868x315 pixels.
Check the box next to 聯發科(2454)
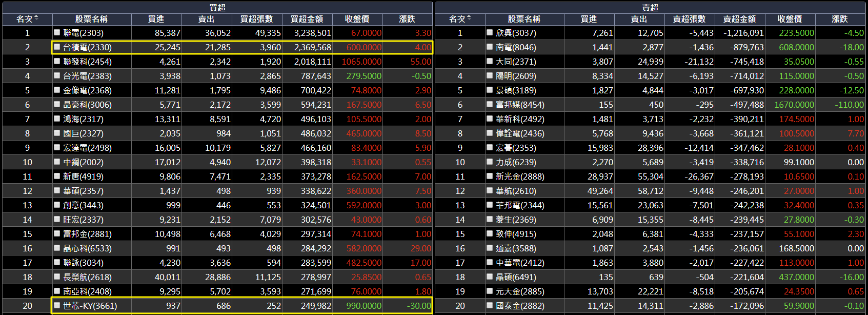coord(57,61)
